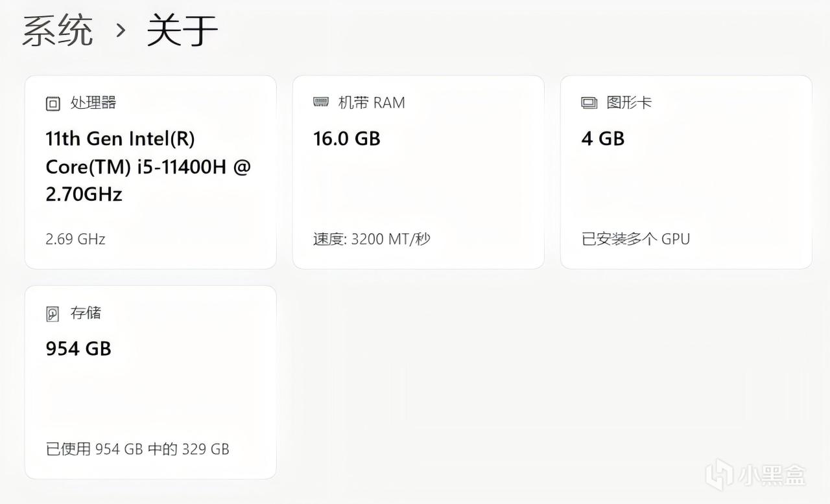The height and width of the screenshot is (504, 830).
Task: Select the 关于 breadcrumb title
Action: 182,30
